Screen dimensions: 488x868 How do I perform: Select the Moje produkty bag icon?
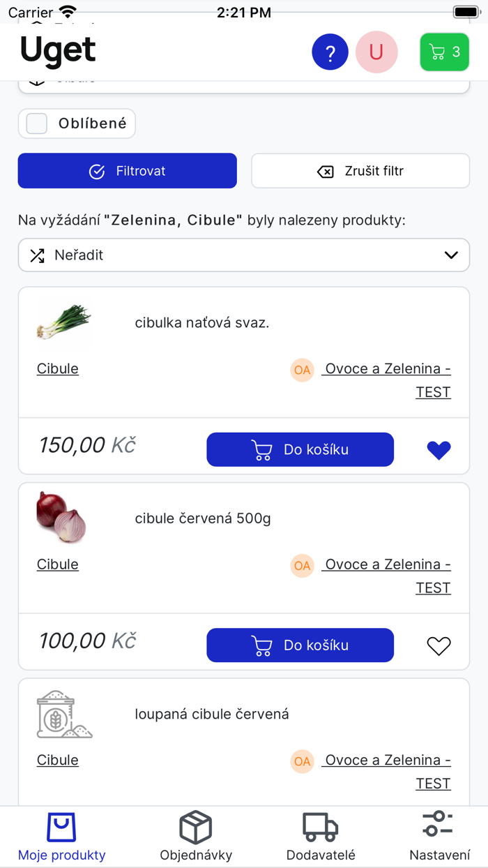click(61, 825)
